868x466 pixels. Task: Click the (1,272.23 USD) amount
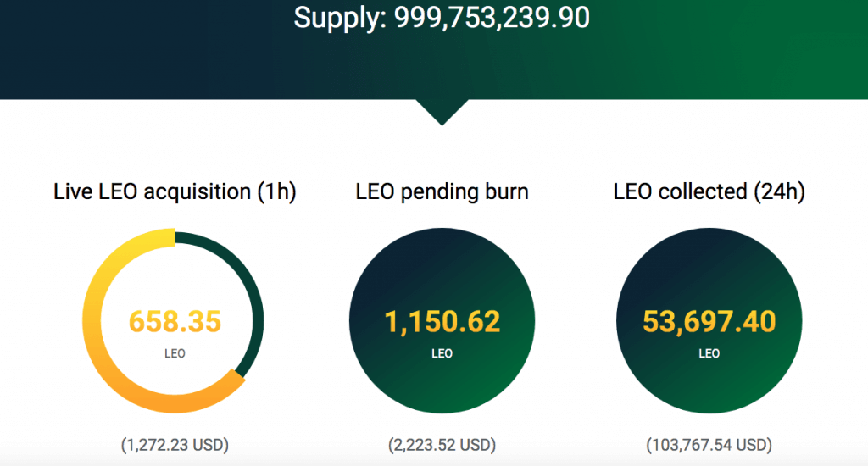coord(175,445)
